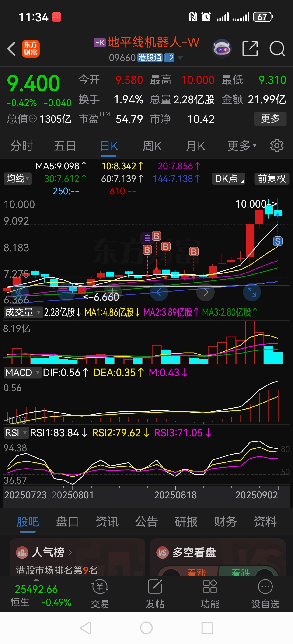The width and height of the screenshot is (293, 644).
Task: Open the 研报 tab
Action: click(x=186, y=522)
